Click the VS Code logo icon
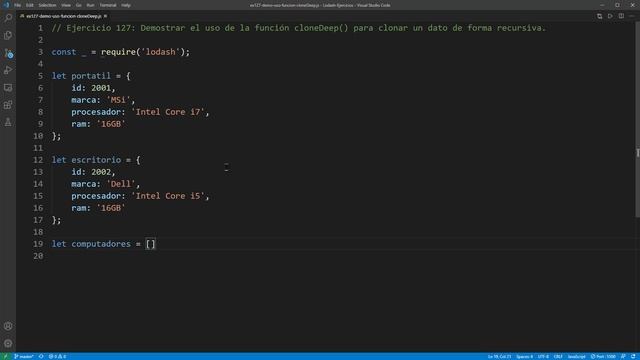 click(6, 5)
